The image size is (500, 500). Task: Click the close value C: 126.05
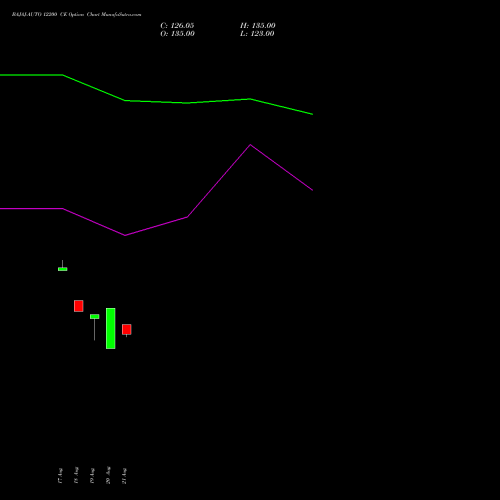click(177, 26)
